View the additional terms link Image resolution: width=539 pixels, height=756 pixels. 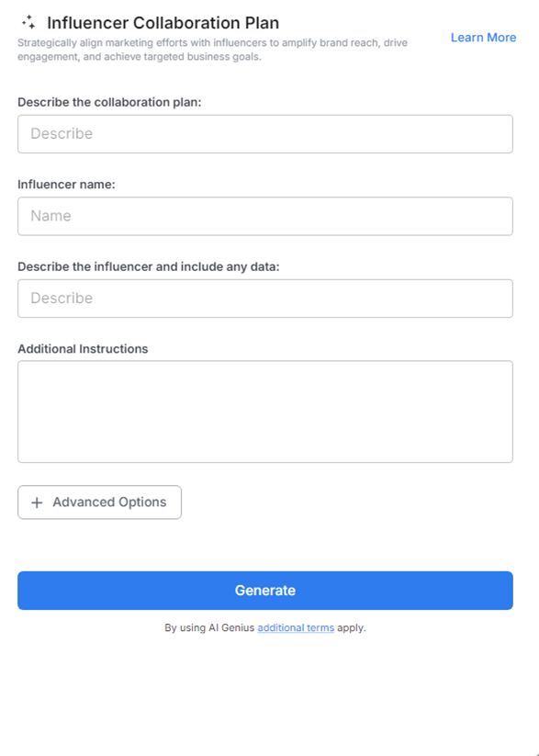click(x=295, y=627)
